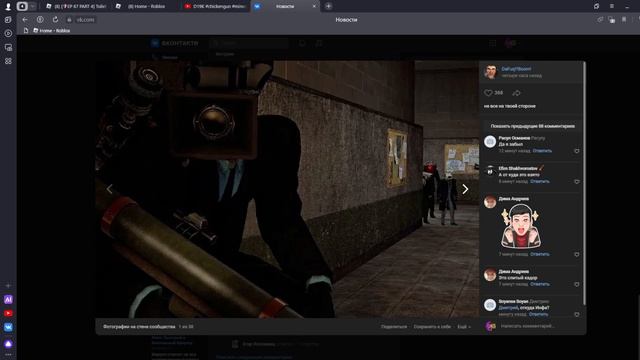Like the comment 'А от куда это взято'
Image resolution: width=640 pixels, height=360 pixels.
(577, 182)
